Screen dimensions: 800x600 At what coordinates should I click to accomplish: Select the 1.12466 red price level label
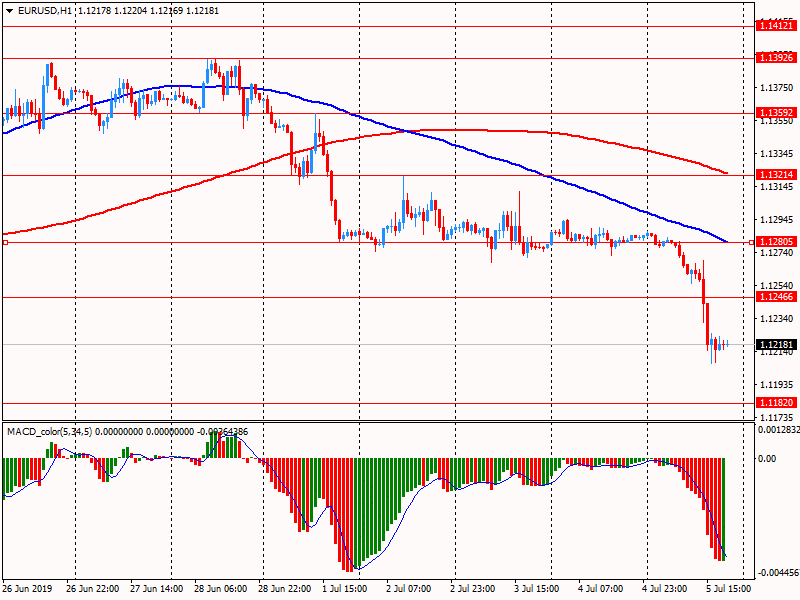[776, 297]
